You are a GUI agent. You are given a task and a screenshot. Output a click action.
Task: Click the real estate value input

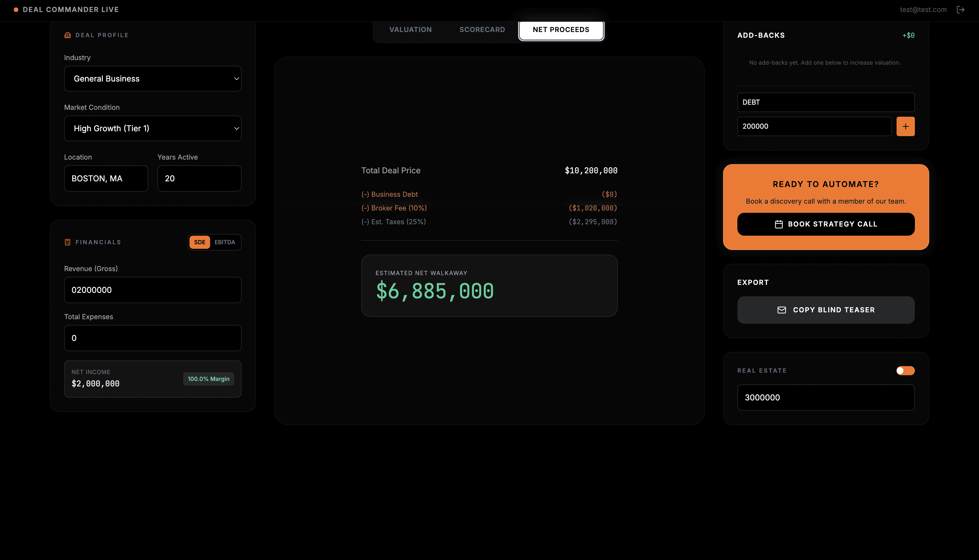(x=826, y=398)
